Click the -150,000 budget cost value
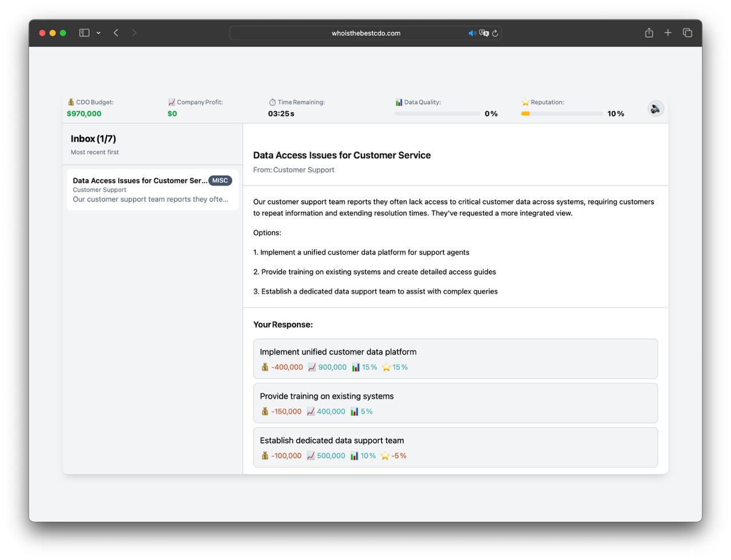The height and width of the screenshot is (560, 731). click(x=286, y=412)
